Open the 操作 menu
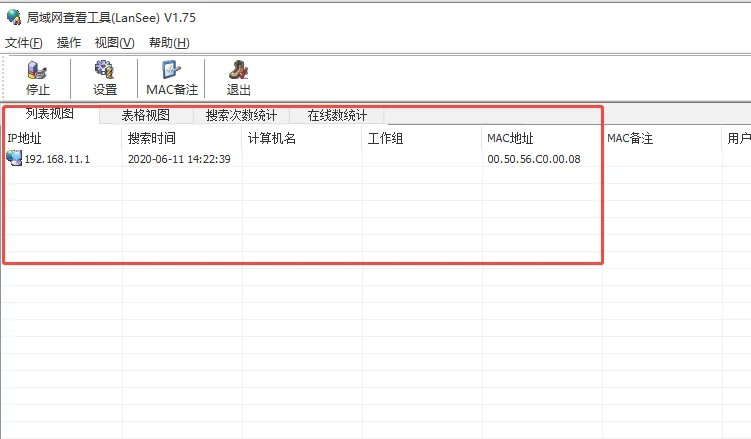751x439 pixels. pyautogui.click(x=68, y=43)
